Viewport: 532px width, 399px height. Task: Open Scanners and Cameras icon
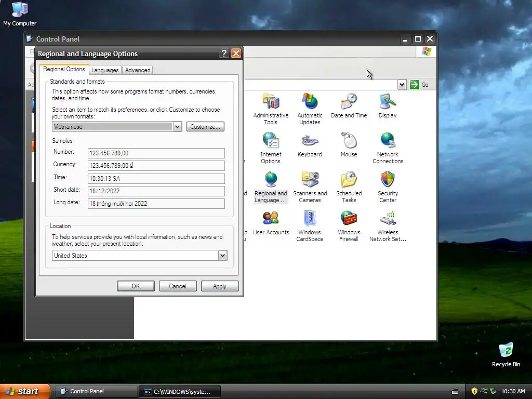click(x=310, y=187)
